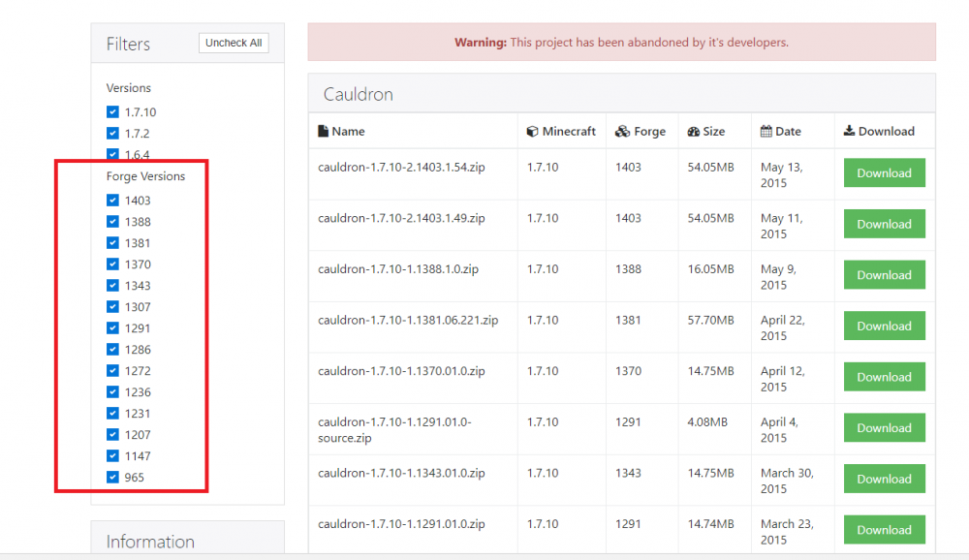
Task: Uncheck the 1.7.10 version checkbox
Action: click(x=112, y=111)
